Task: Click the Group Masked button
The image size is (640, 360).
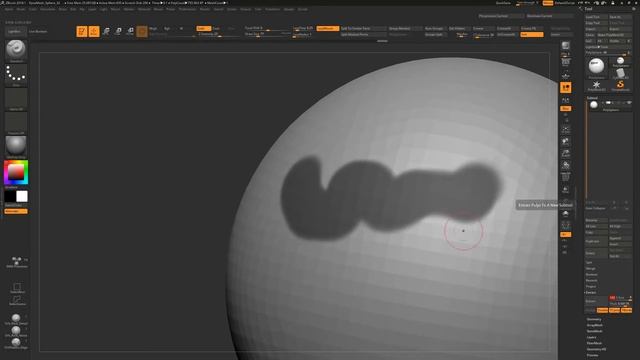Action: (x=405, y=29)
